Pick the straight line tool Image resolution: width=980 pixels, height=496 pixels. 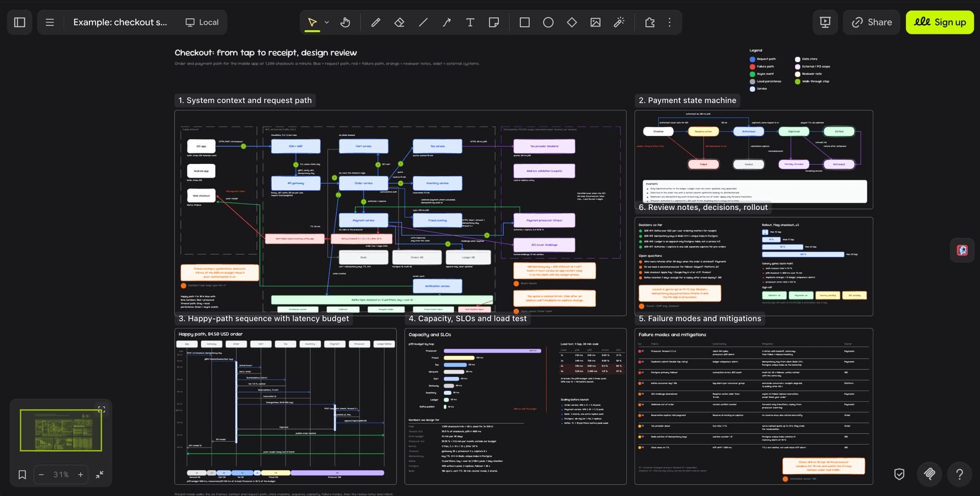coord(423,22)
